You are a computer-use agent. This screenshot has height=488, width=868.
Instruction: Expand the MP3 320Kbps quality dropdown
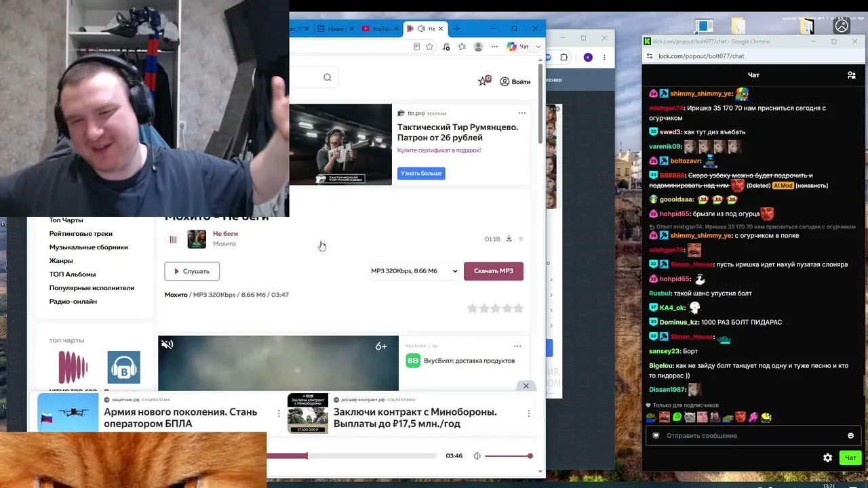click(414, 271)
